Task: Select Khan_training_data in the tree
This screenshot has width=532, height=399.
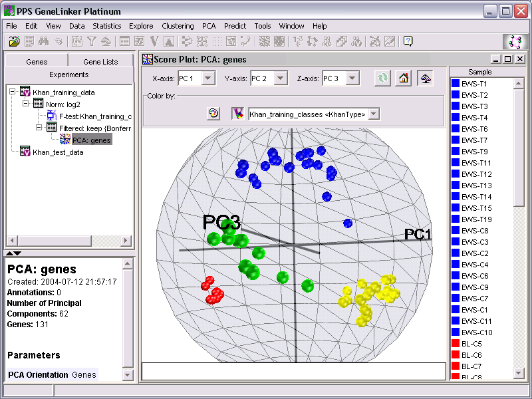Action: pyautogui.click(x=63, y=92)
